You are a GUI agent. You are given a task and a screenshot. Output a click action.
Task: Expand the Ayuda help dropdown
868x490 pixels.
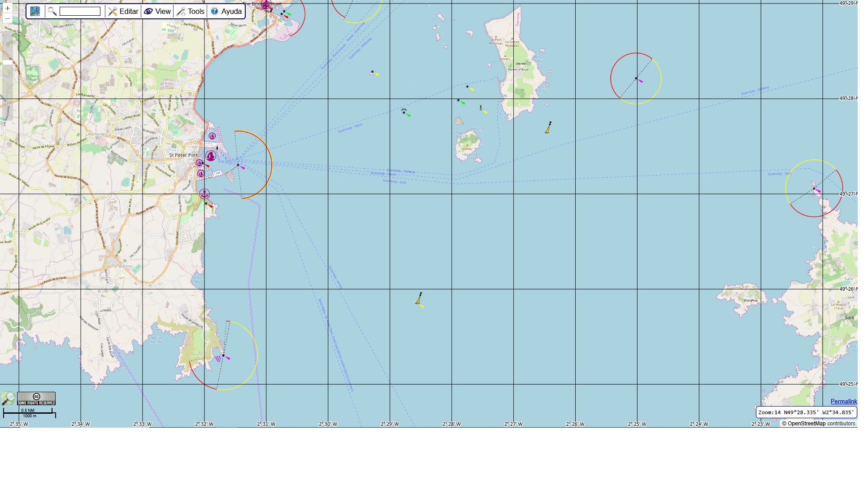226,11
